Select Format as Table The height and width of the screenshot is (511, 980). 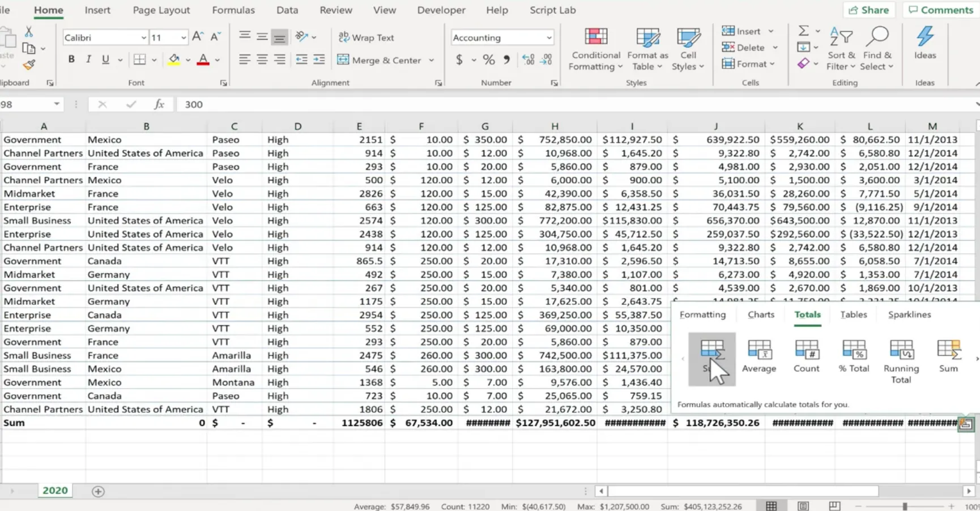pos(647,49)
